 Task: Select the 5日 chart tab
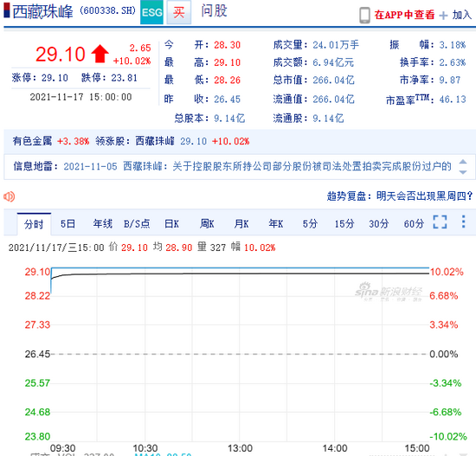(68, 224)
